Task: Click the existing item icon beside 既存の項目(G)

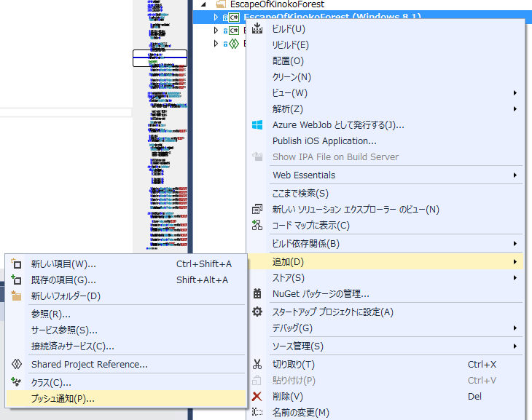Action: pyautogui.click(x=16, y=280)
